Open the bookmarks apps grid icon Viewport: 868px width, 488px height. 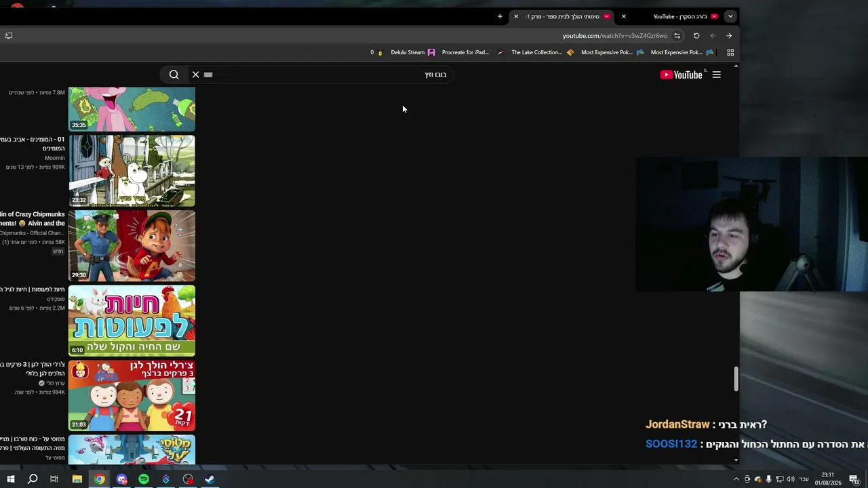[730, 52]
